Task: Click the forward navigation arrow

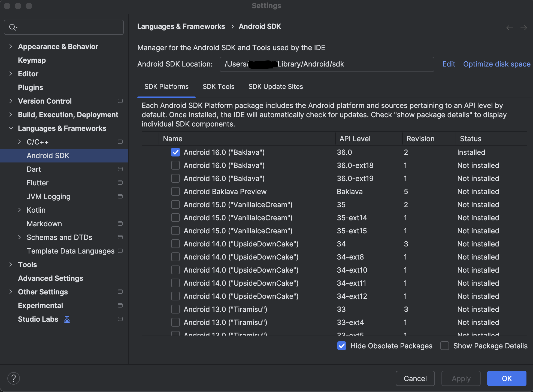Action: [x=523, y=28]
